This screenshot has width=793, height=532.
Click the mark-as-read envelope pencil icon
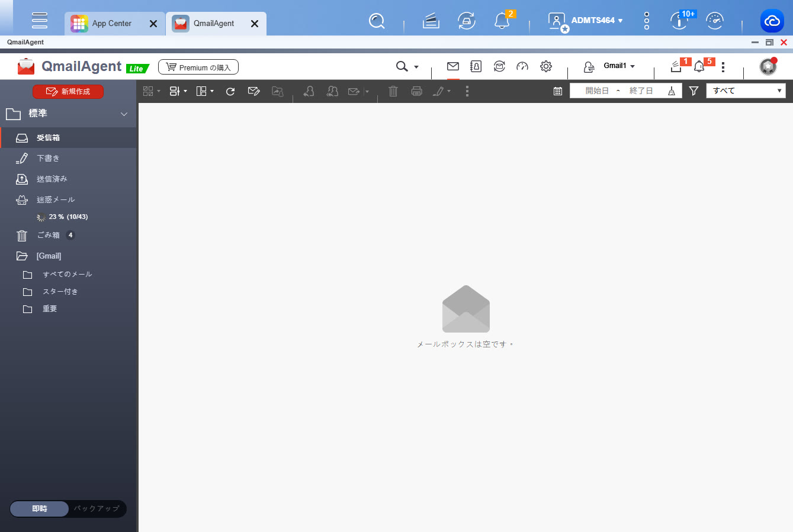[x=254, y=91]
